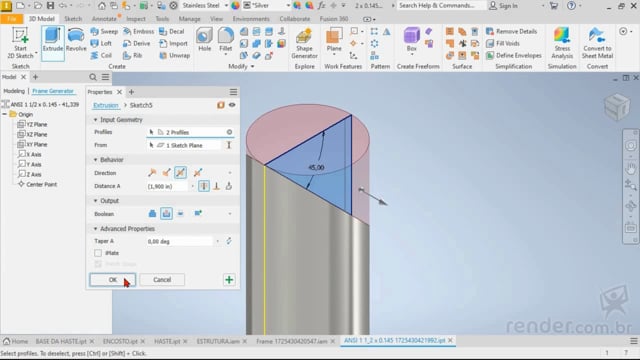Select the Emboss tool

(x=139, y=31)
